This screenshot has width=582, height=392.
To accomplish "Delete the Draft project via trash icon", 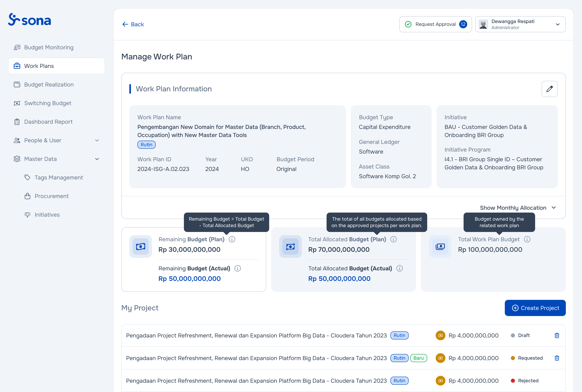I will (x=557, y=335).
